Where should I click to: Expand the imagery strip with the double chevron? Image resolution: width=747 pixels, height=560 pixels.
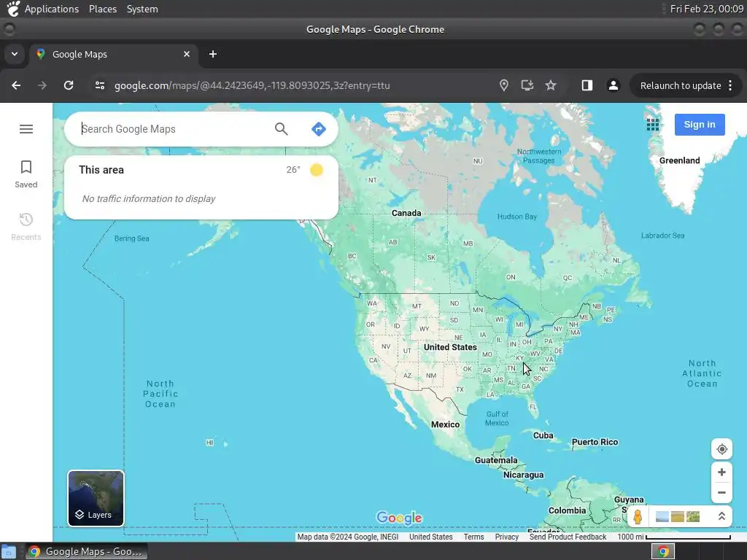[x=721, y=516]
